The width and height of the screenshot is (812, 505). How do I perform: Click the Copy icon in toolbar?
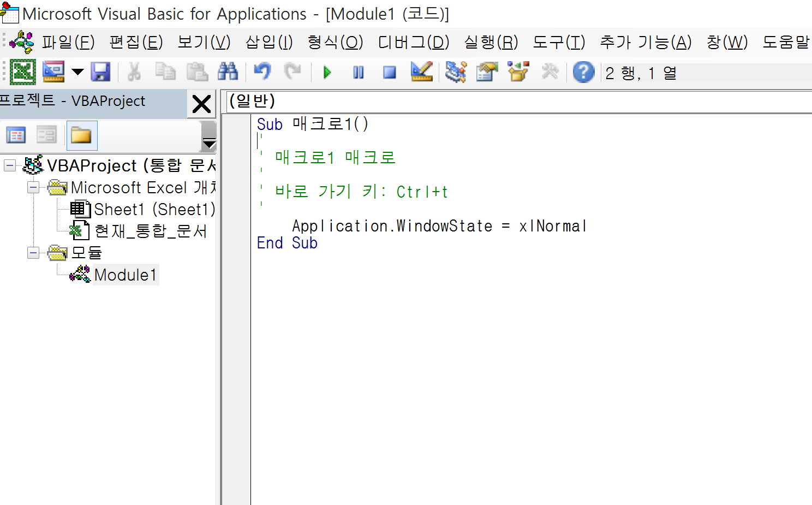click(x=165, y=72)
